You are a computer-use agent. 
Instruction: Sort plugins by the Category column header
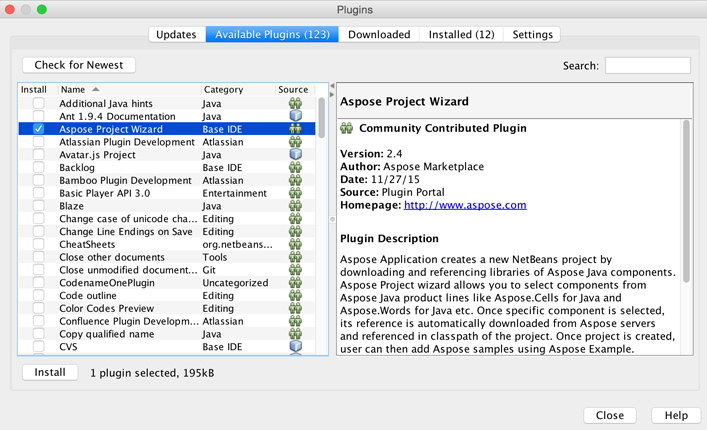point(238,90)
